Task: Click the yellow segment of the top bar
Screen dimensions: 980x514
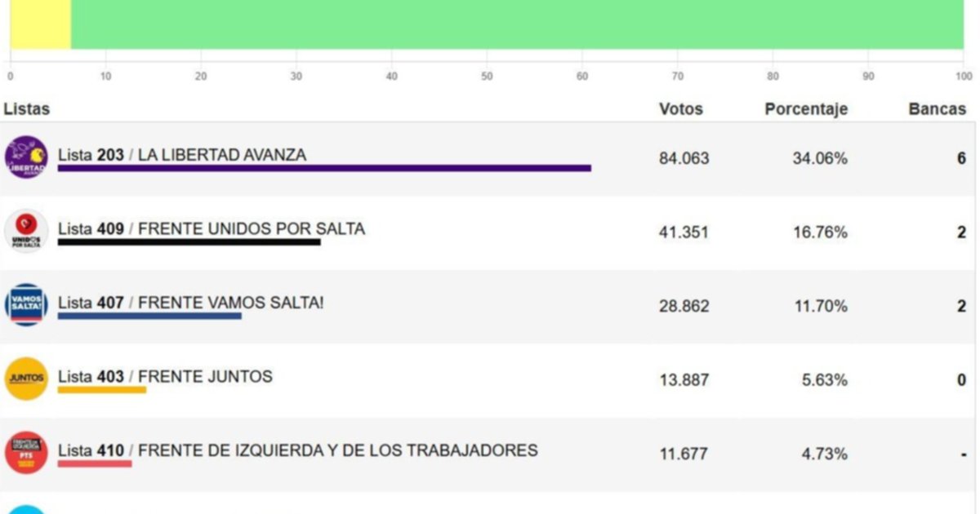Action: (40, 24)
